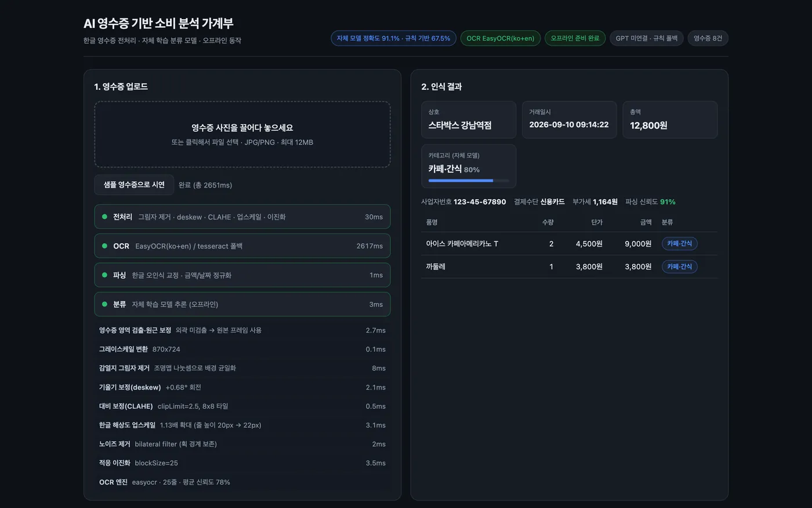Click the 그레이스케일 변환 870x724 log row
The height and width of the screenshot is (508, 812).
(242, 349)
